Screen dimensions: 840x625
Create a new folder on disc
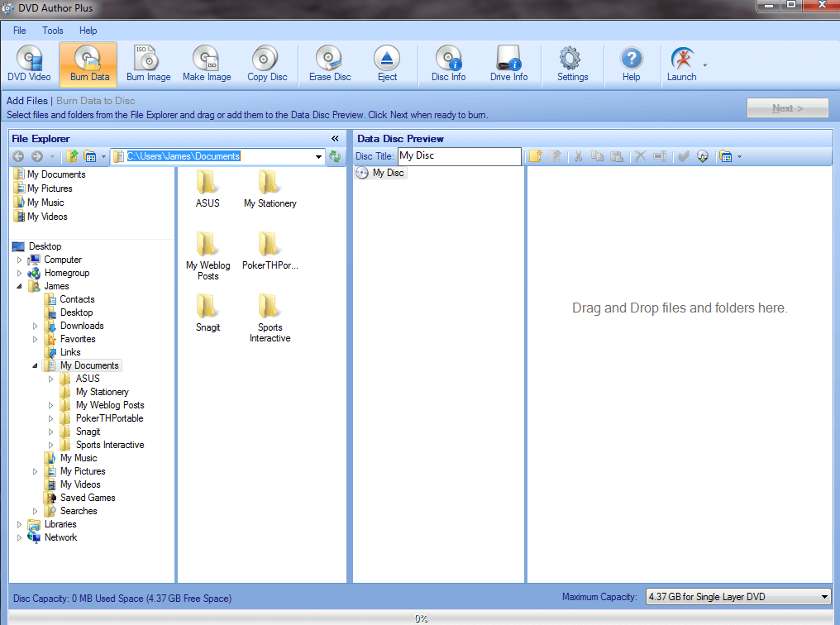[535, 156]
